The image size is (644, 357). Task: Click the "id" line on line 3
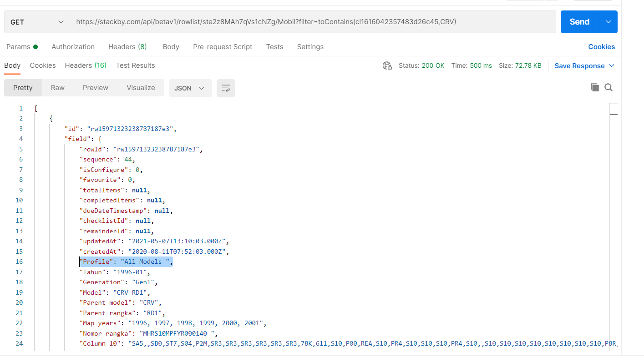pos(120,129)
